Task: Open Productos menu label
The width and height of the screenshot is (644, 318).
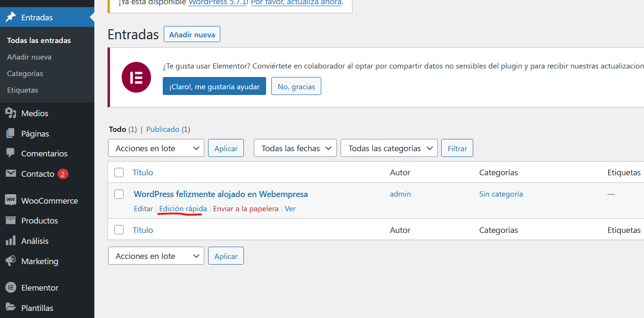Action: click(40, 221)
